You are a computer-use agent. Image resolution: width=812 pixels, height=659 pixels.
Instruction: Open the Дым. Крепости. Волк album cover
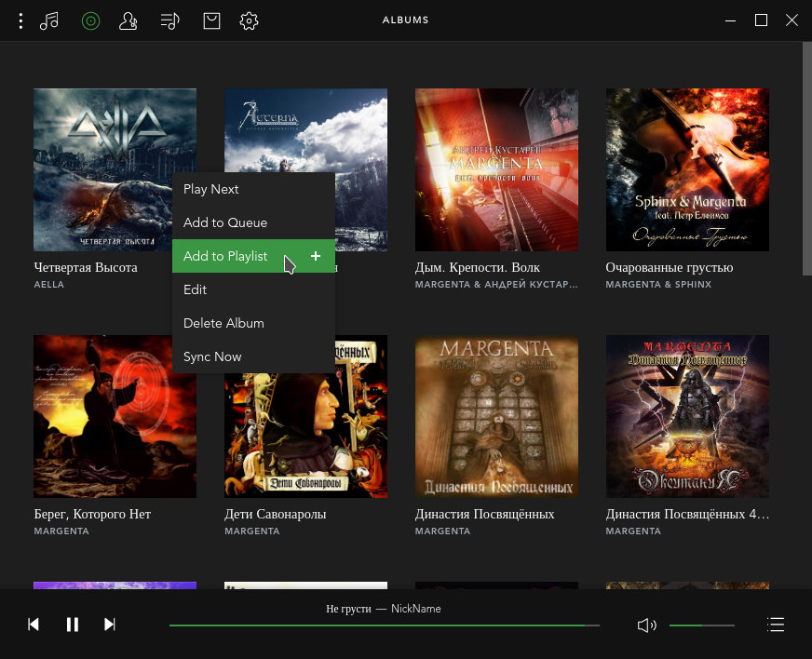pos(496,169)
